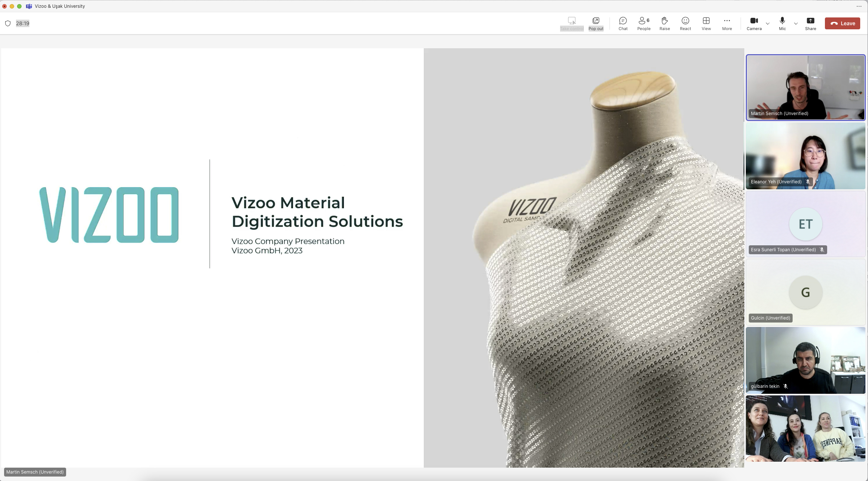The height and width of the screenshot is (481, 868).
Task: Toggle the Mic mute state
Action: 782,23
